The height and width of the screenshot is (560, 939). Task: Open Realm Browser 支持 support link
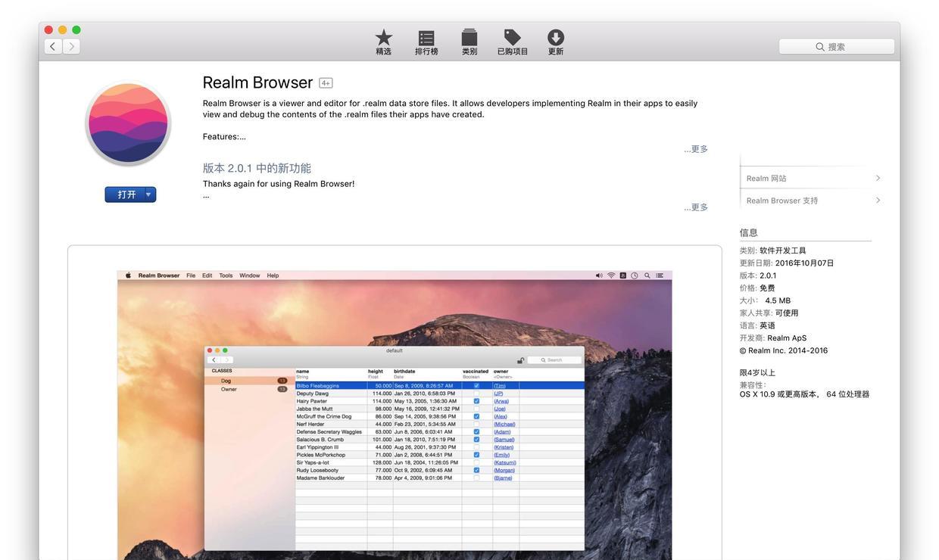click(x=782, y=201)
